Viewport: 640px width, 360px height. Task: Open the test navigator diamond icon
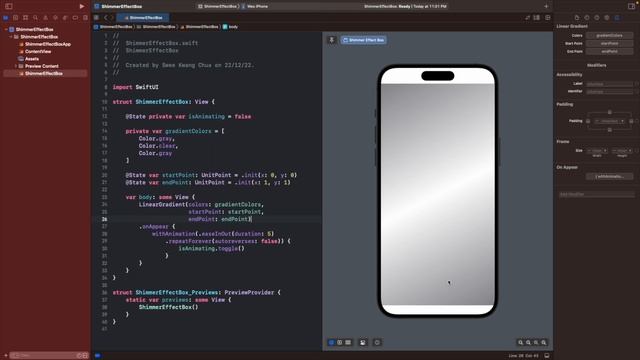[55, 18]
